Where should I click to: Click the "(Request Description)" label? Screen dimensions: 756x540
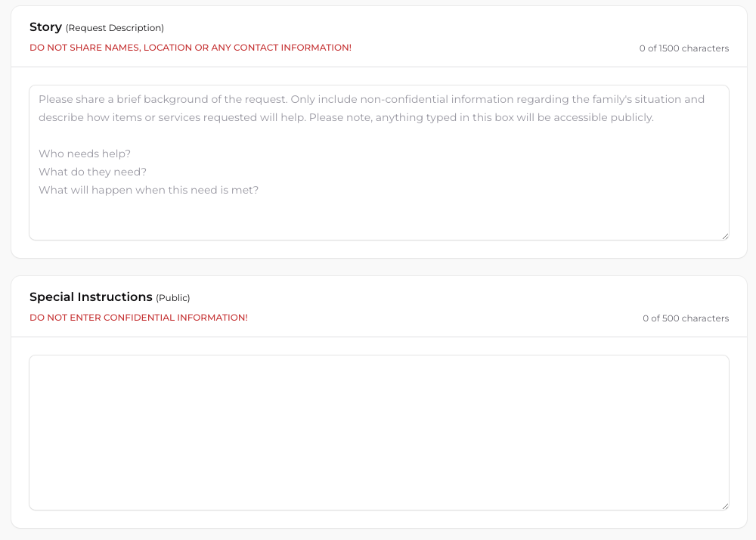[115, 28]
